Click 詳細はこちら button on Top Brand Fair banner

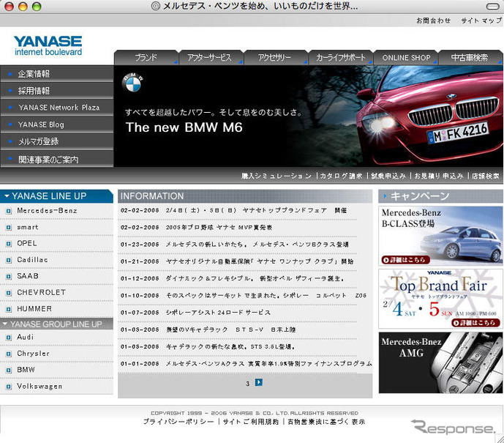point(475,323)
